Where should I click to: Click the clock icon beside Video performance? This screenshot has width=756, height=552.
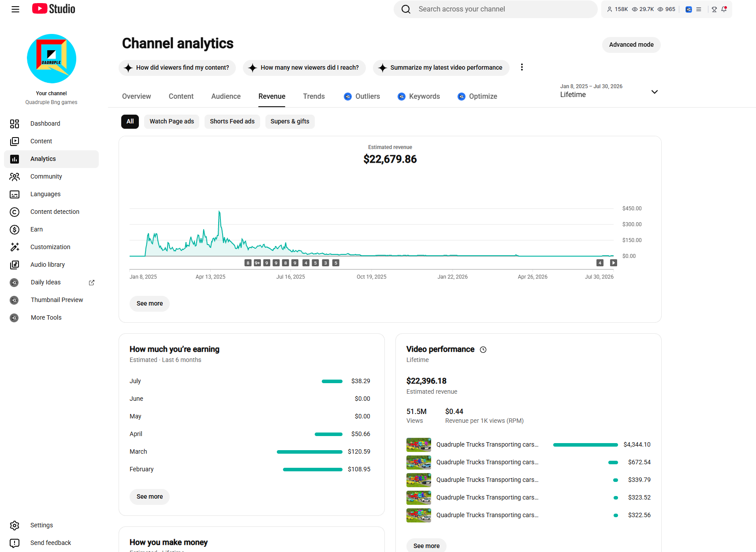(x=483, y=350)
